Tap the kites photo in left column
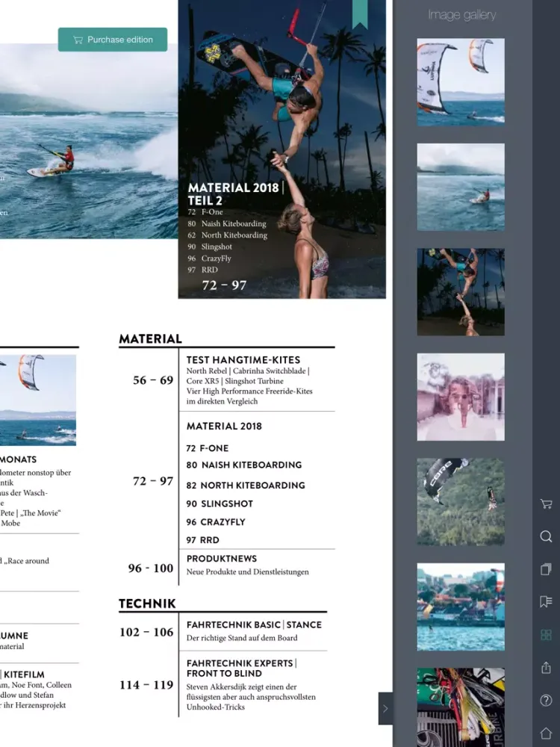The height and width of the screenshot is (747, 560). point(38,400)
